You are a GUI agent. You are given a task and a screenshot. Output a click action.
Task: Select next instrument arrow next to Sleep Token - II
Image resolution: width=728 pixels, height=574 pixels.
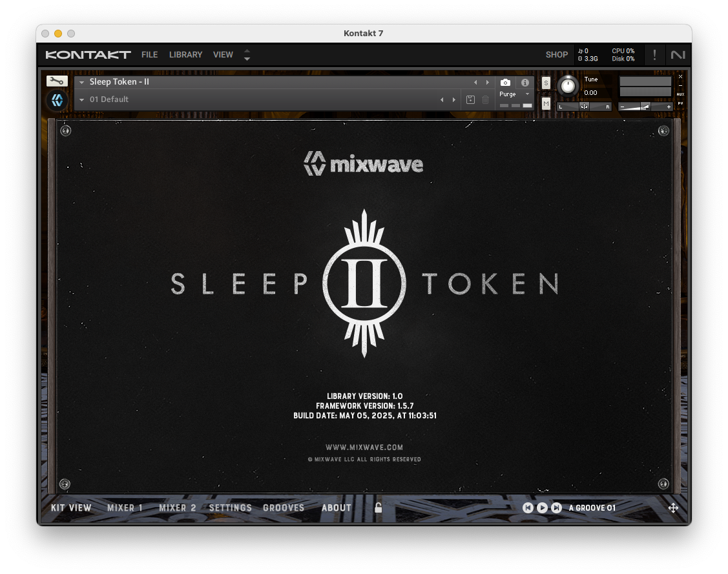pos(487,82)
